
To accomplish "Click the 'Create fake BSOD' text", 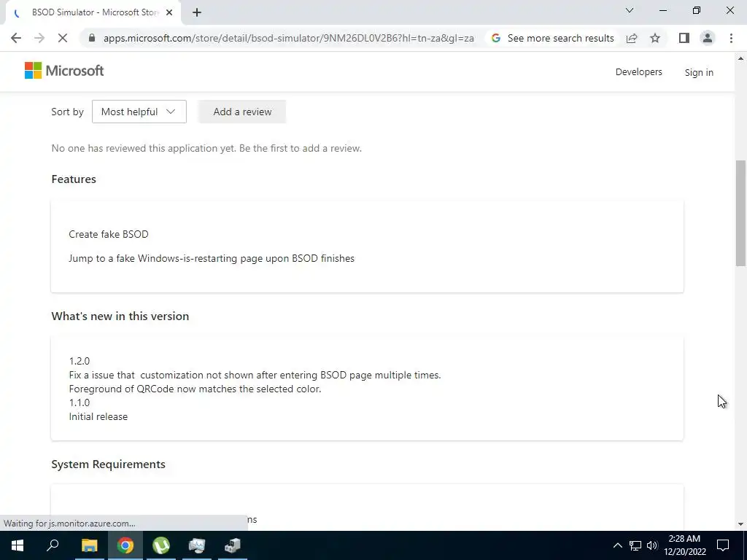I will pos(109,234).
